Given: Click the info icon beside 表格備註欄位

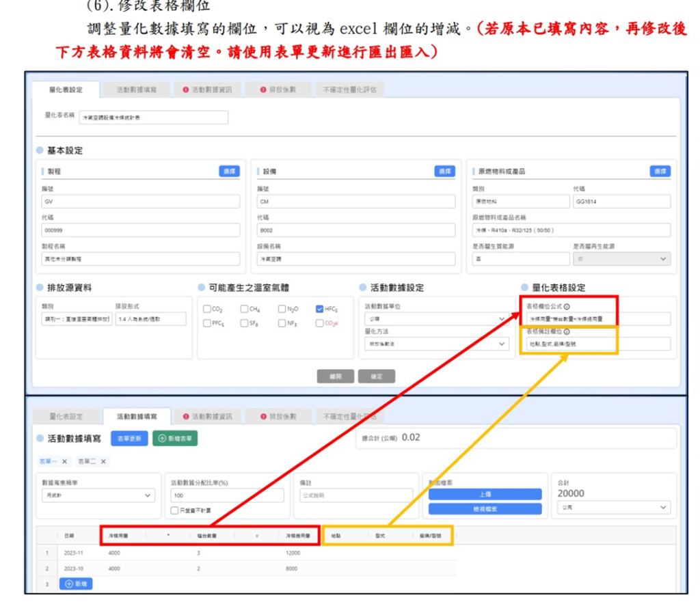Looking at the screenshot, I should point(567,331).
